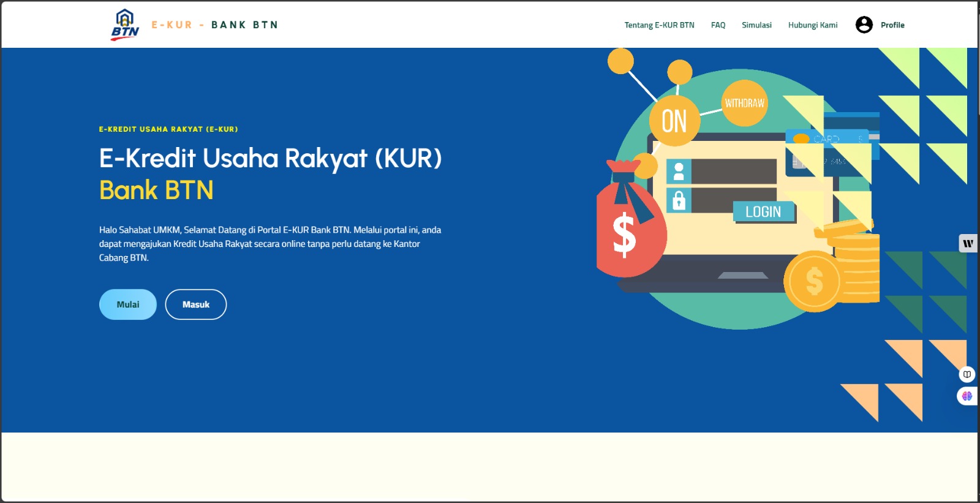The height and width of the screenshot is (503, 980).
Task: Open the Profile account icon
Action: (864, 25)
